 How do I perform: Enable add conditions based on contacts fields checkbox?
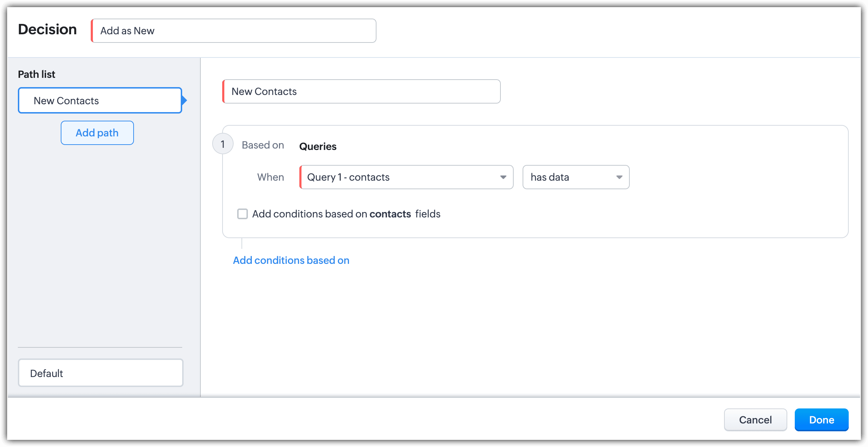point(243,214)
